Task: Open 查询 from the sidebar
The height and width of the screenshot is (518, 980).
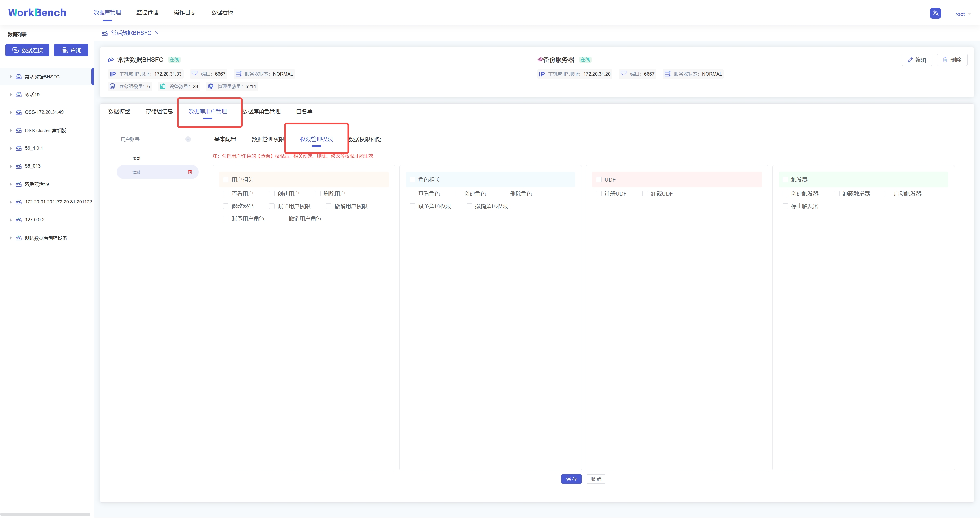Action: pos(71,50)
